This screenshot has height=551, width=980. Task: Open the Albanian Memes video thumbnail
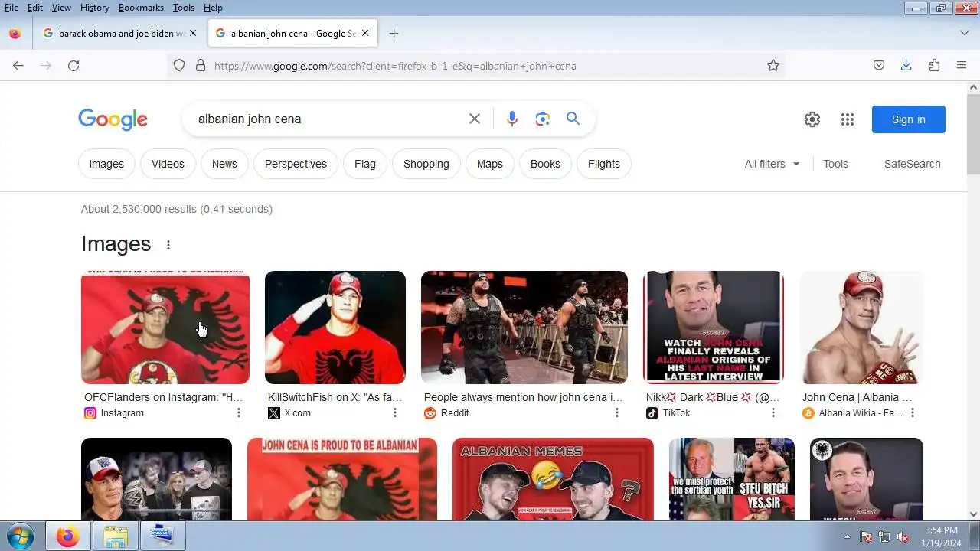(553, 479)
